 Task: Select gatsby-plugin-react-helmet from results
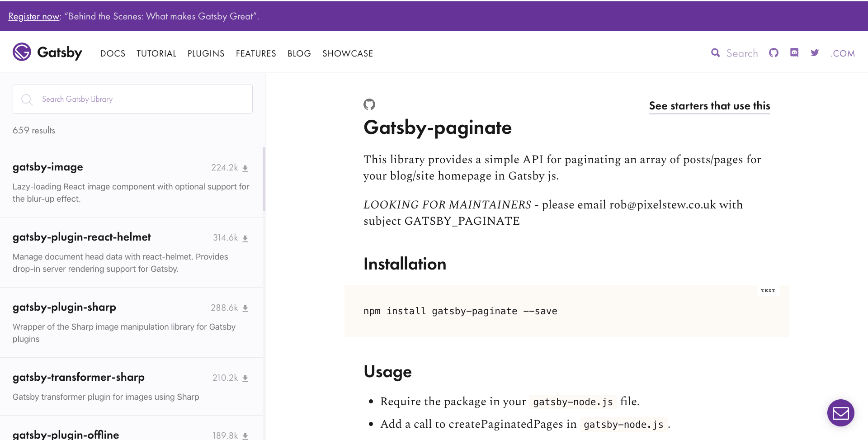pos(82,237)
